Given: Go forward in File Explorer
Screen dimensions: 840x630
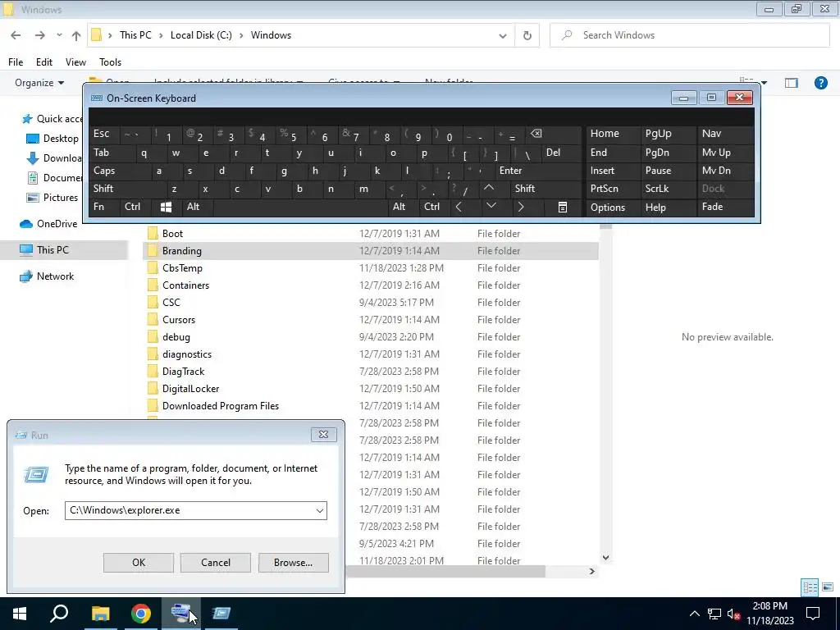Looking at the screenshot, I should point(40,35).
